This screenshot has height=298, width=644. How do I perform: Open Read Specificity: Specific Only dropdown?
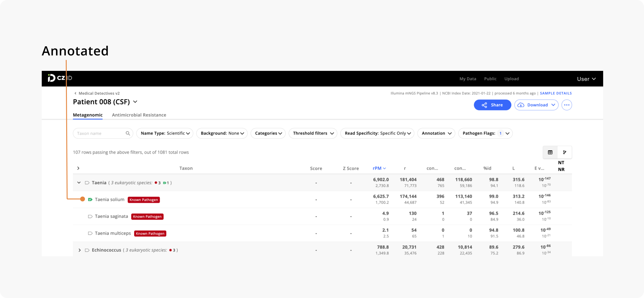(x=377, y=133)
